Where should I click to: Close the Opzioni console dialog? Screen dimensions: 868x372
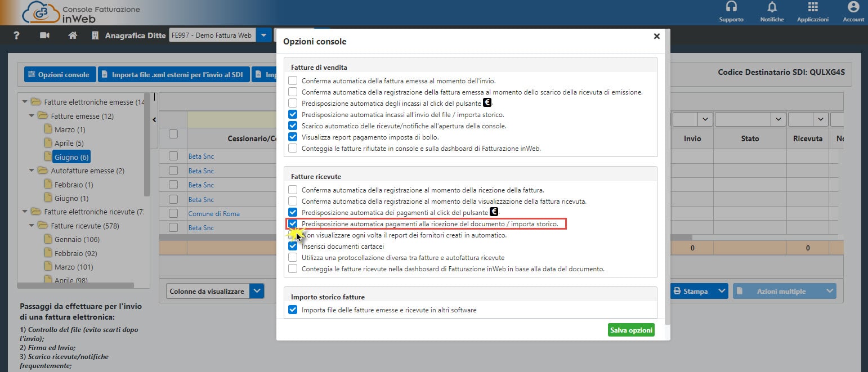point(656,36)
